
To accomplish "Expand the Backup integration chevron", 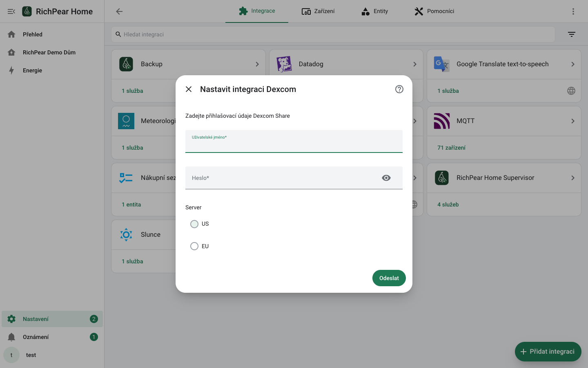I will [x=257, y=64].
